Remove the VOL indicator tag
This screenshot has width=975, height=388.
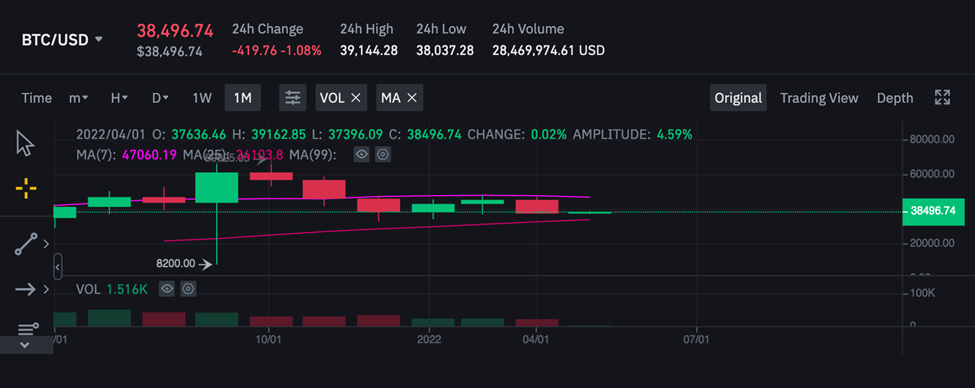coord(356,98)
